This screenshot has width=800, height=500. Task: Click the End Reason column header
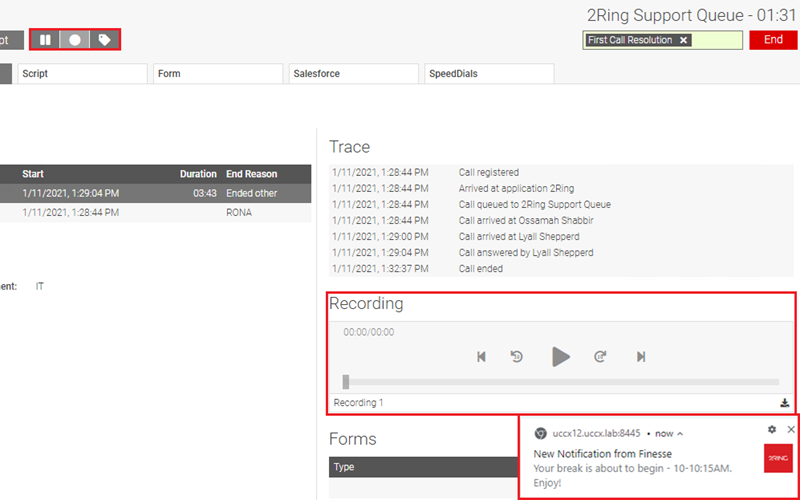coord(252,174)
